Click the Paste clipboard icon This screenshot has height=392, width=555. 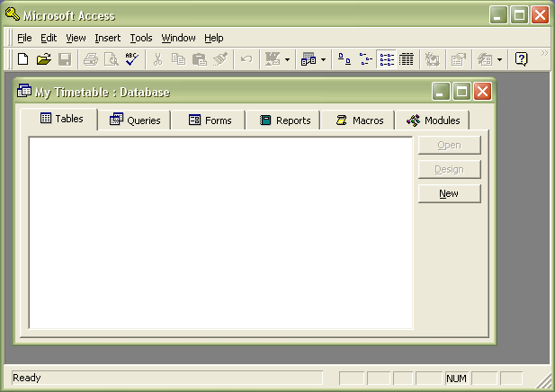pos(200,59)
